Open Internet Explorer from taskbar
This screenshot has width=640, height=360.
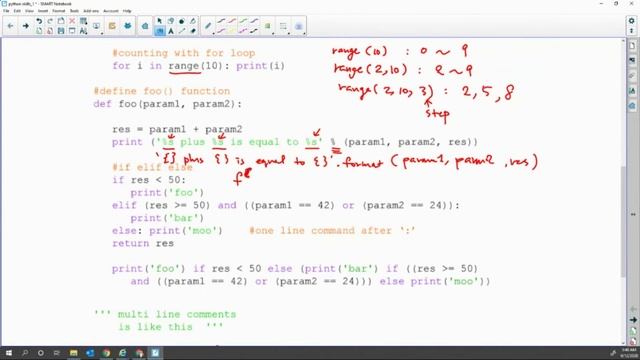click(122, 353)
